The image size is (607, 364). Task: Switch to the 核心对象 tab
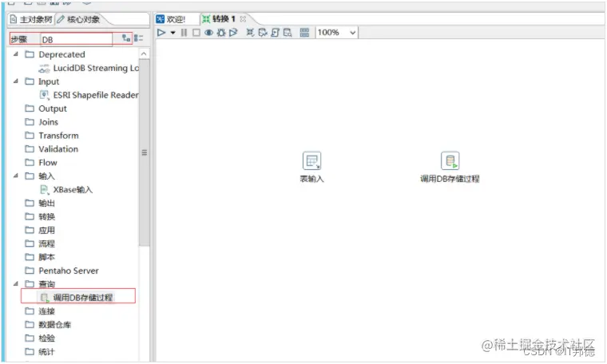tap(79, 19)
